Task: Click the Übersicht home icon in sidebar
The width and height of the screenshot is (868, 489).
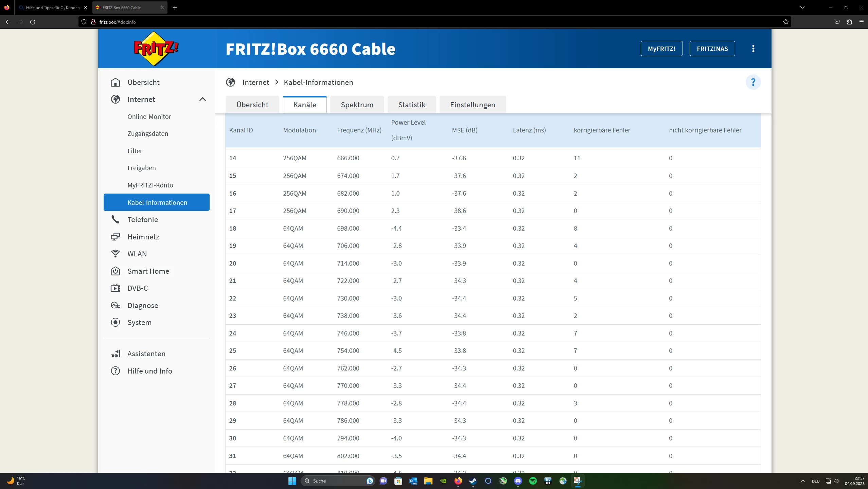Action: pos(116,83)
